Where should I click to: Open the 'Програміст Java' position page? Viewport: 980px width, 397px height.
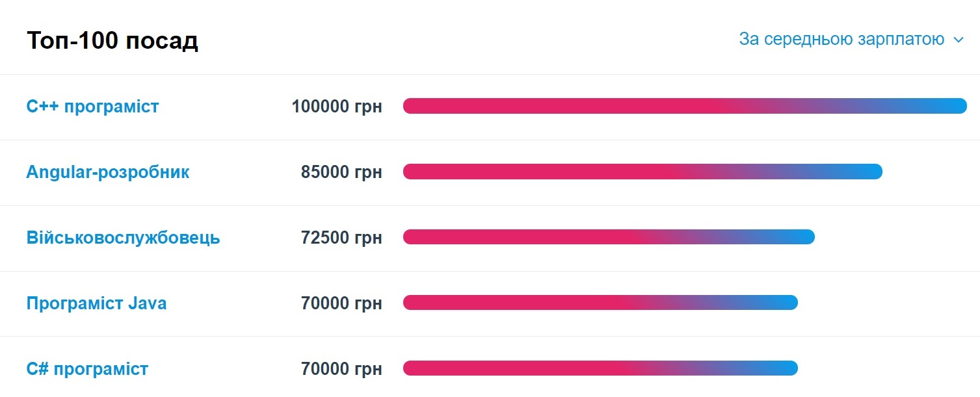coord(96,303)
